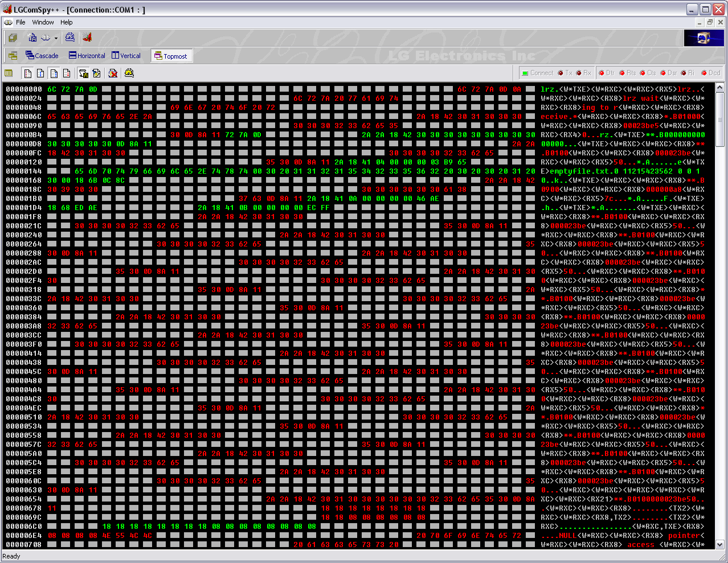Open the Window menu
The image size is (728, 563).
(x=43, y=22)
